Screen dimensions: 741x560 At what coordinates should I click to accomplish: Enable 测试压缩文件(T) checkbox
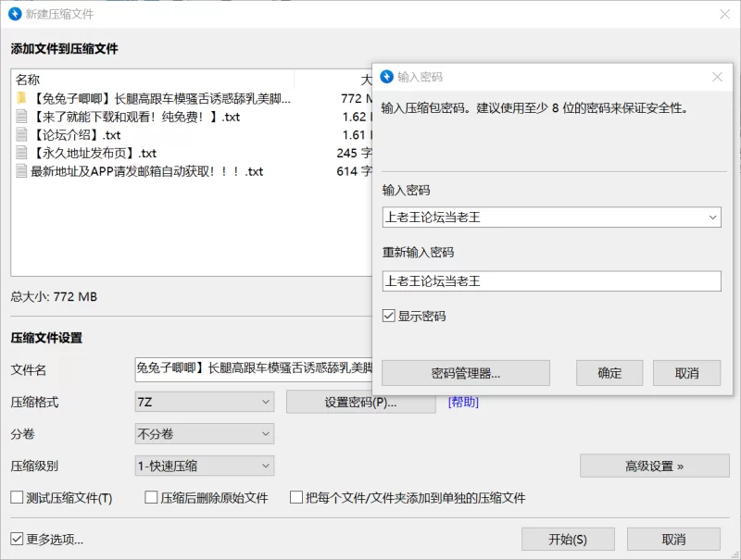point(17,497)
